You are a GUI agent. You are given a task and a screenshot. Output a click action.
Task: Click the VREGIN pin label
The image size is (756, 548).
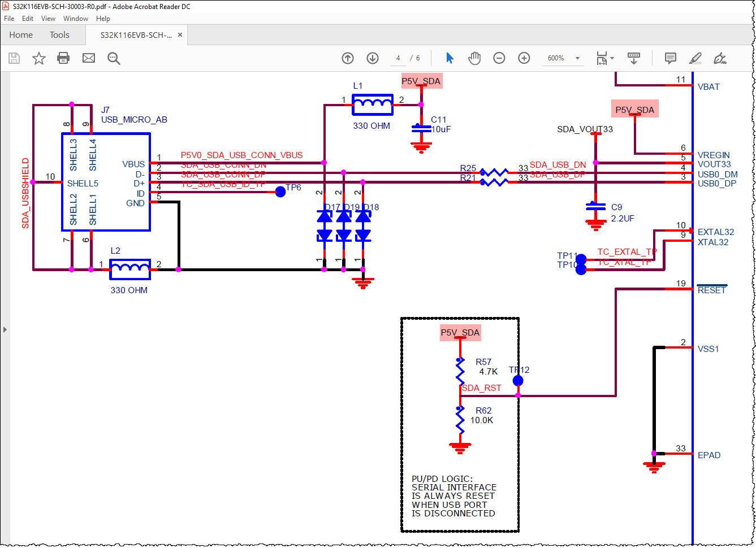714,155
